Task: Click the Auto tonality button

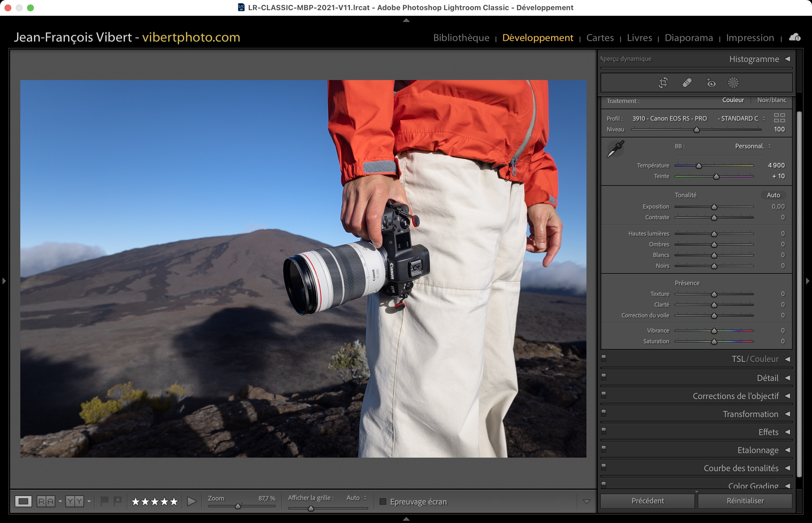Action: click(x=773, y=195)
